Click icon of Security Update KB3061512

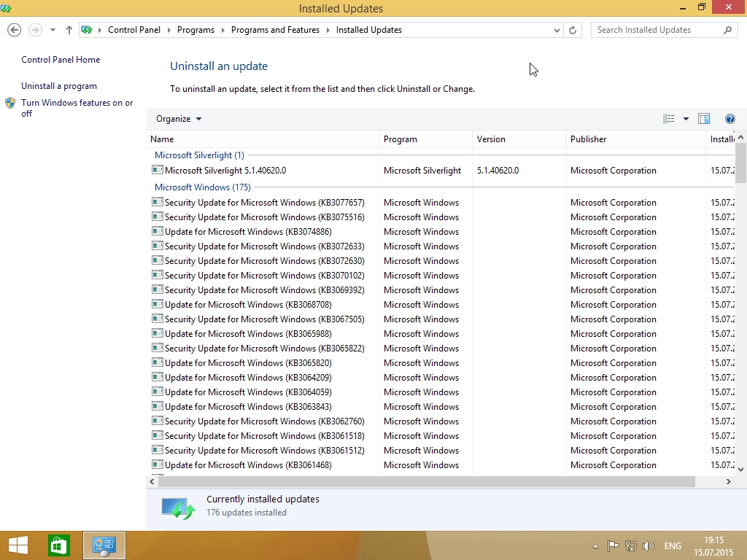[x=158, y=450]
